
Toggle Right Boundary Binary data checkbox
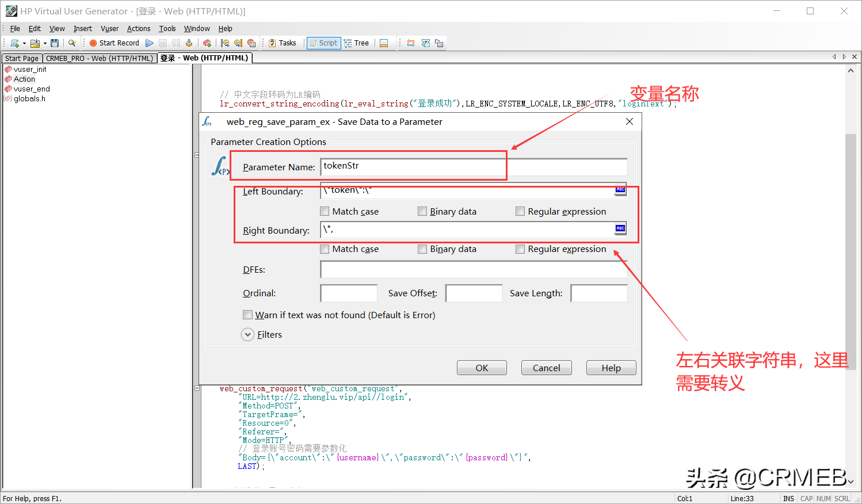[422, 249]
